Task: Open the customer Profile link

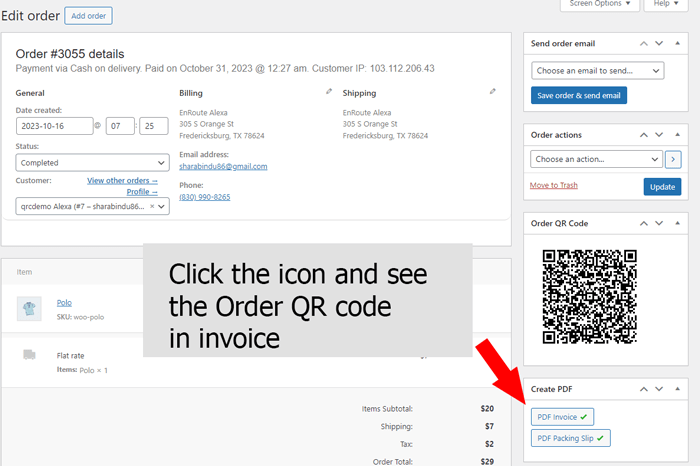Action: click(x=142, y=191)
